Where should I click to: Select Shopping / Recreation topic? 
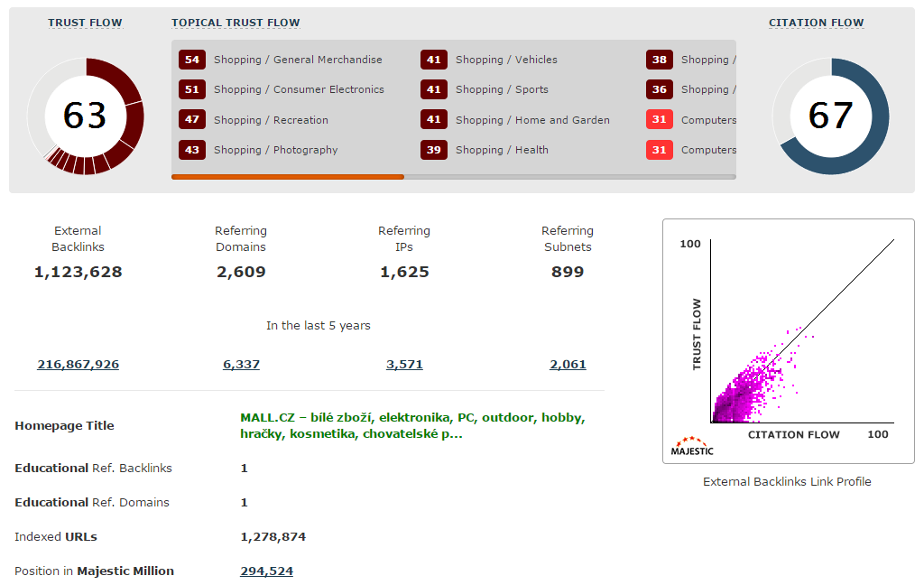[x=271, y=120]
